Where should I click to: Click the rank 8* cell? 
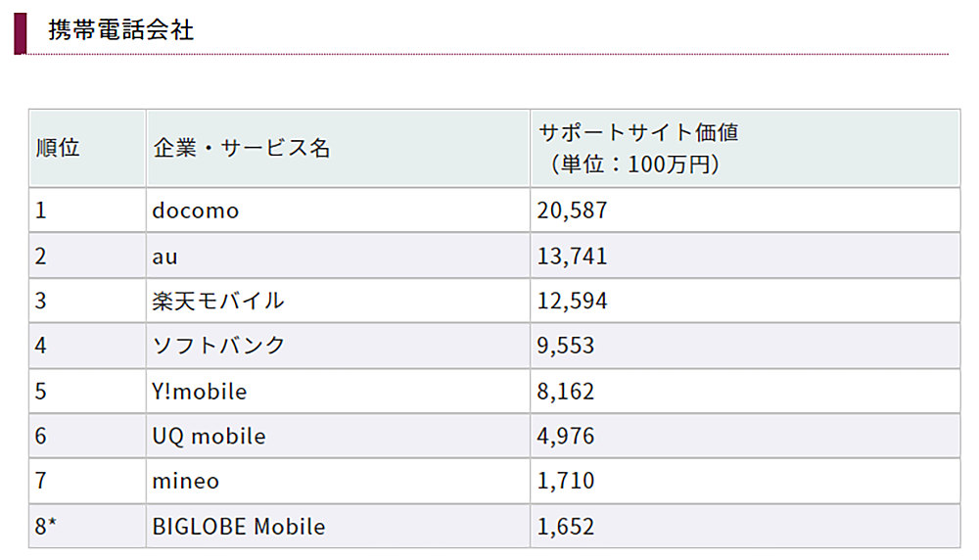(x=48, y=527)
